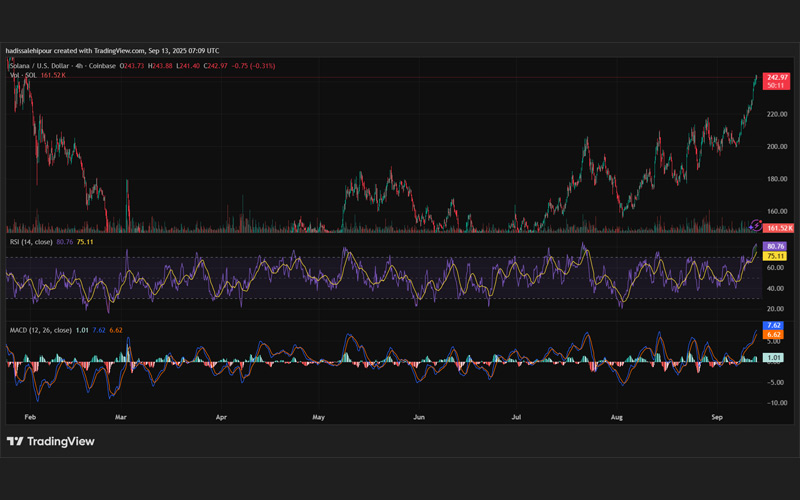800x500 pixels.
Task: Click the 220.00 price axis value
Action: (x=777, y=114)
